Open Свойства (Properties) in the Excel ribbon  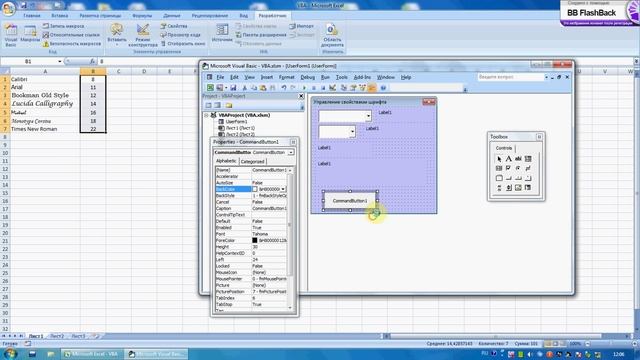174,26
